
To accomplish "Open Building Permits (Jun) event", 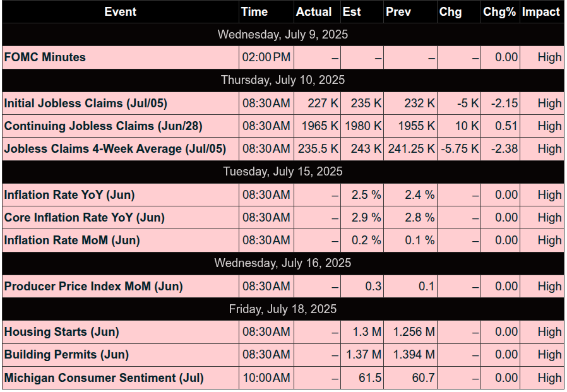I will (66, 355).
